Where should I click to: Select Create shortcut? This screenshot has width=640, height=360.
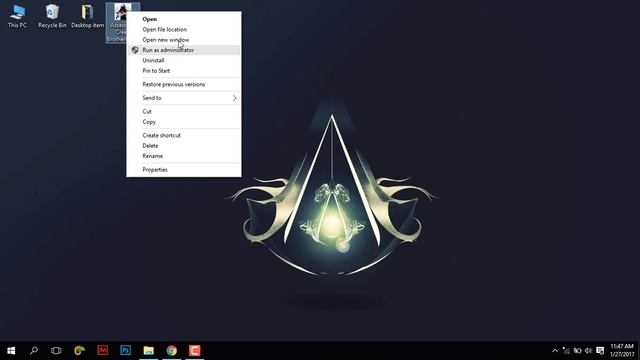(x=183, y=136)
